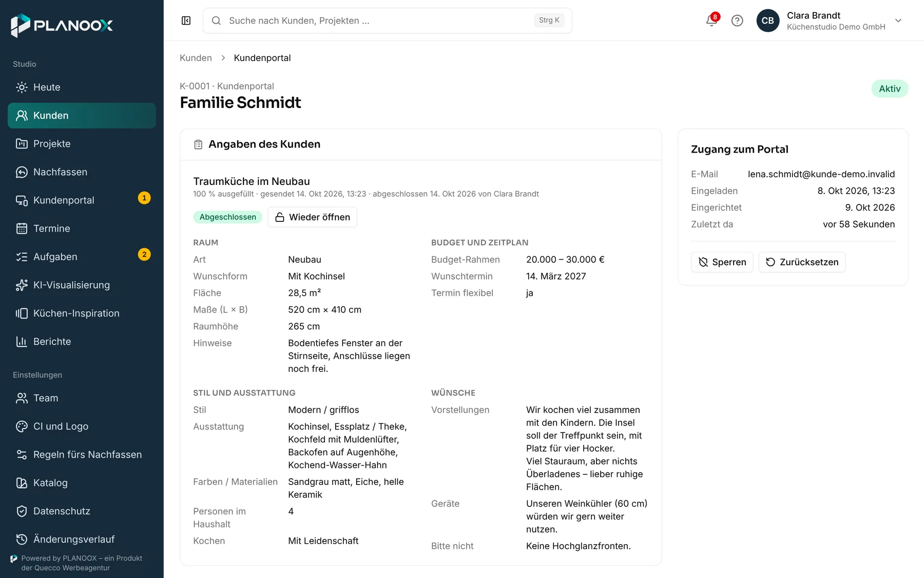Click the Berichte chart icon

coord(22,342)
